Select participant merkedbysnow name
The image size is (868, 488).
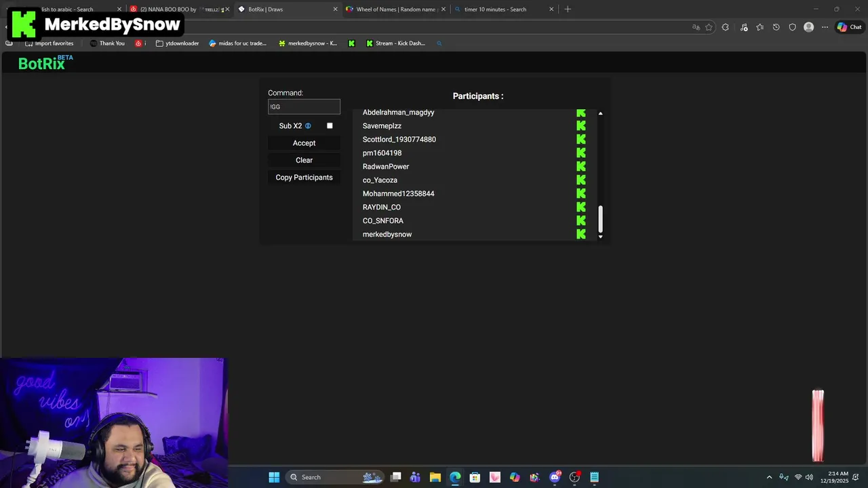tap(387, 235)
